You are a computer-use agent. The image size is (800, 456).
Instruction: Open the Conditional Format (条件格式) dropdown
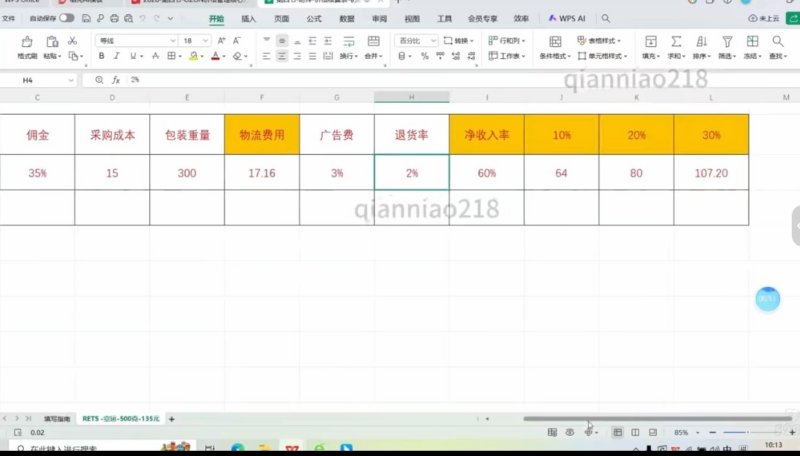(555, 56)
